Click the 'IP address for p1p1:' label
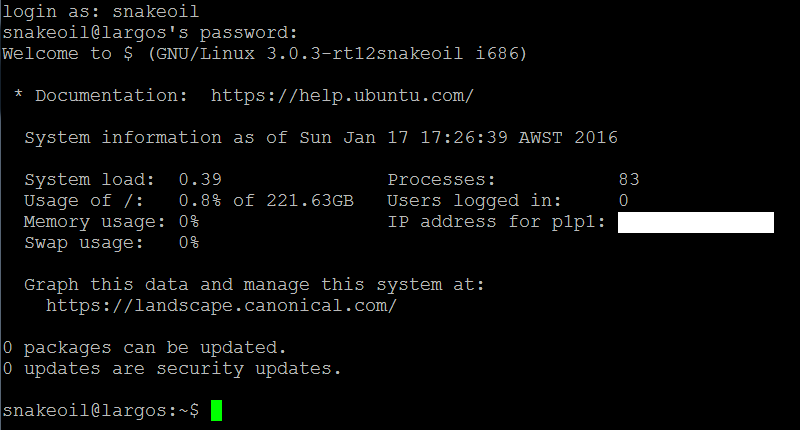 pos(496,222)
